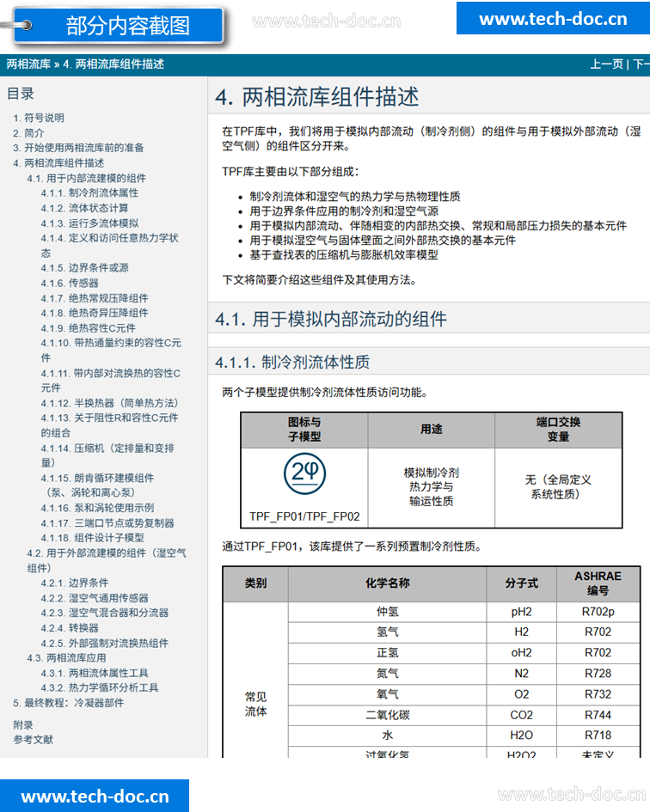
Task: Select 4.1.17. 三端口节点或势复制器
Action: coord(107,523)
